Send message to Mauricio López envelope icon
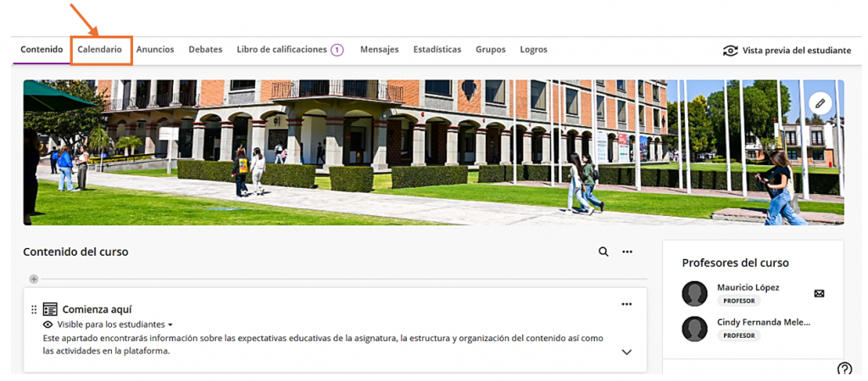The width and height of the screenshot is (868, 381). (820, 294)
